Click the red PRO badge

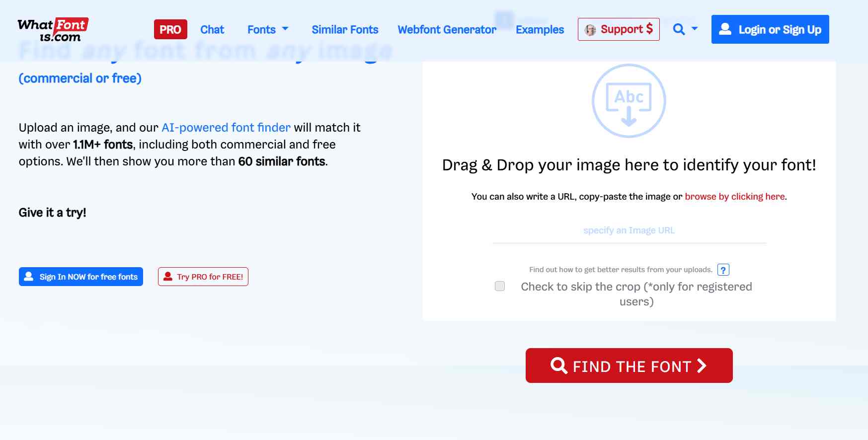(x=170, y=29)
